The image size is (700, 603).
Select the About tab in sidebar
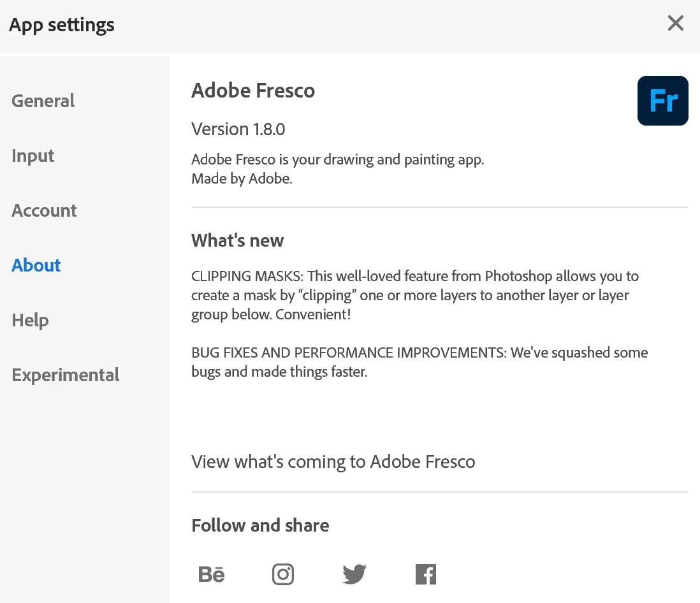point(36,265)
